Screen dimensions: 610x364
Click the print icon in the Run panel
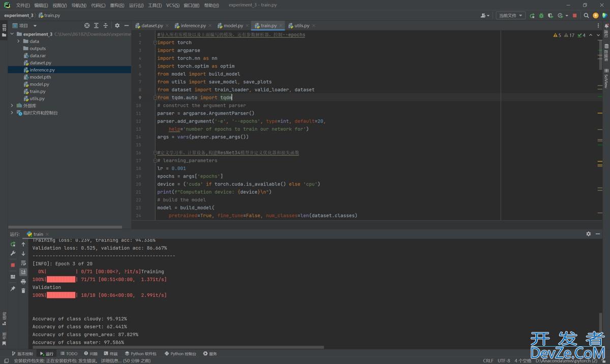point(23,281)
